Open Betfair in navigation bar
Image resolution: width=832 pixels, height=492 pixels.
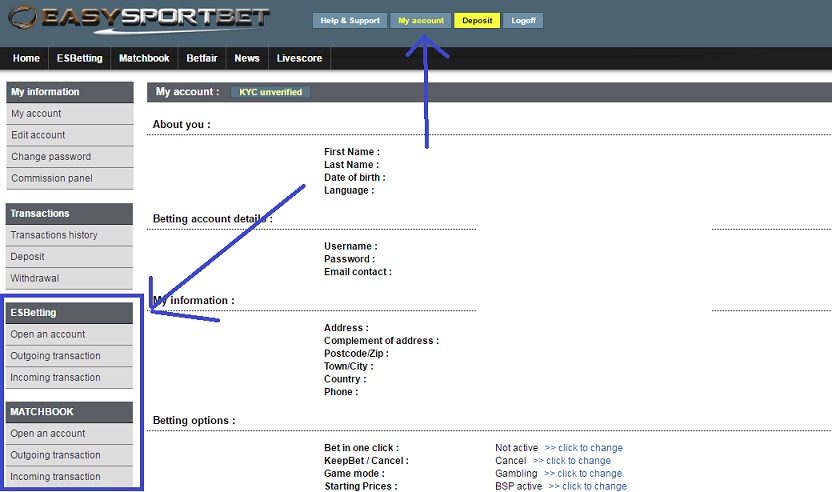(x=202, y=58)
